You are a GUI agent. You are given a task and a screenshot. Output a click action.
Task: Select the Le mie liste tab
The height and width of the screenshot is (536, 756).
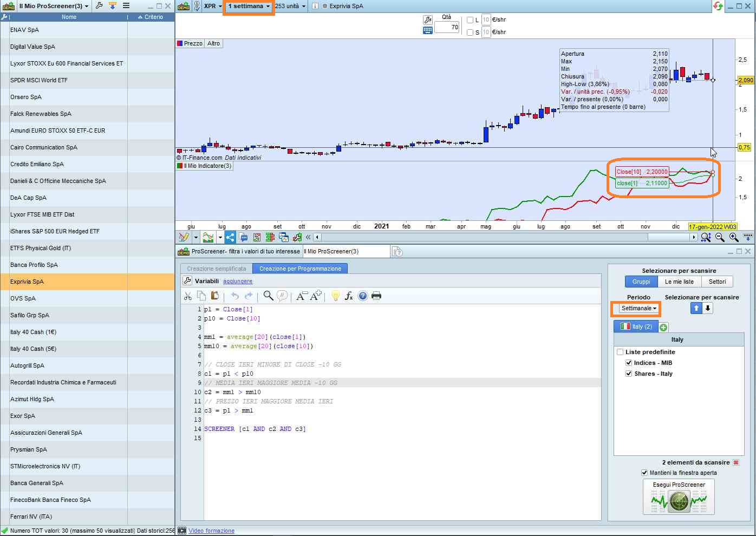(679, 282)
